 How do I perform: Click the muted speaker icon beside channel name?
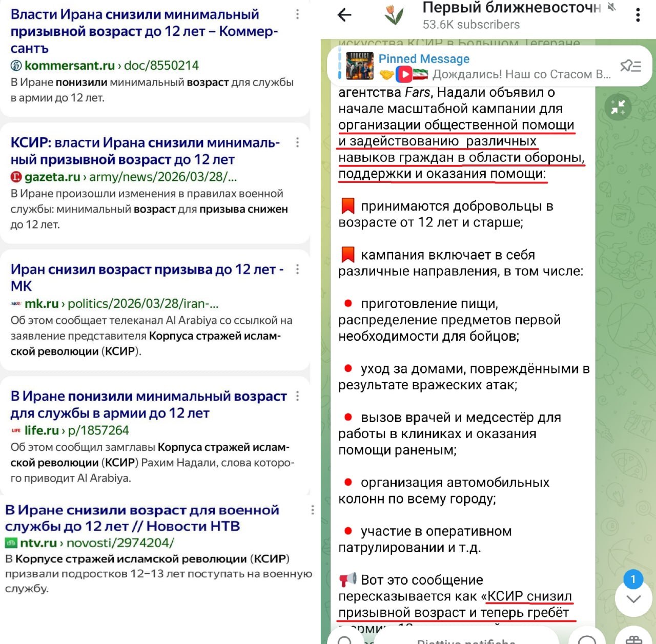coord(611,7)
